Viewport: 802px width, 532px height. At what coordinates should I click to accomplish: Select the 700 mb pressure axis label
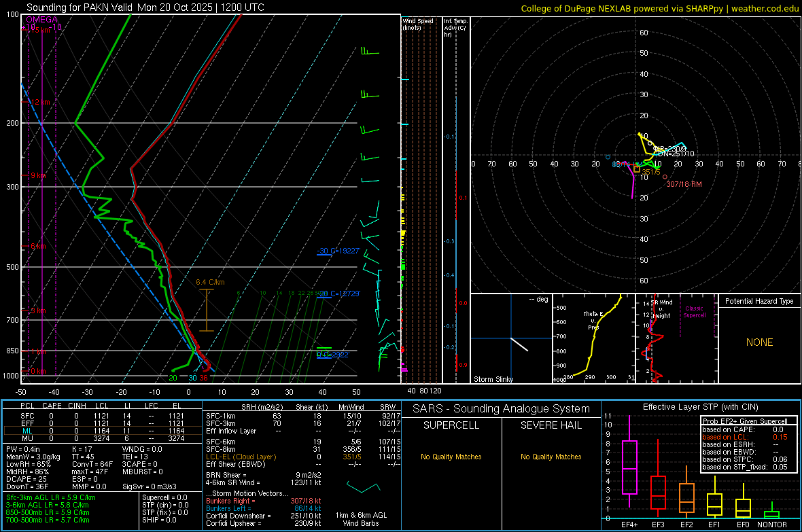(x=12, y=320)
